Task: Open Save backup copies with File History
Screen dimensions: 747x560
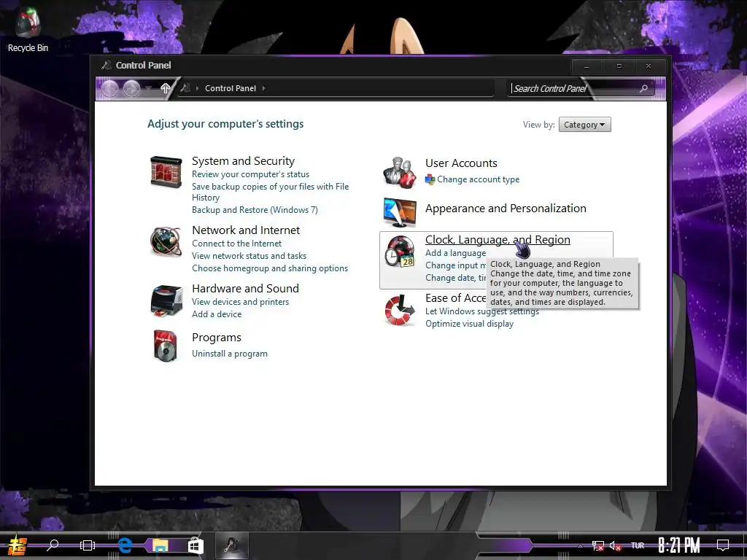Action: click(x=270, y=192)
